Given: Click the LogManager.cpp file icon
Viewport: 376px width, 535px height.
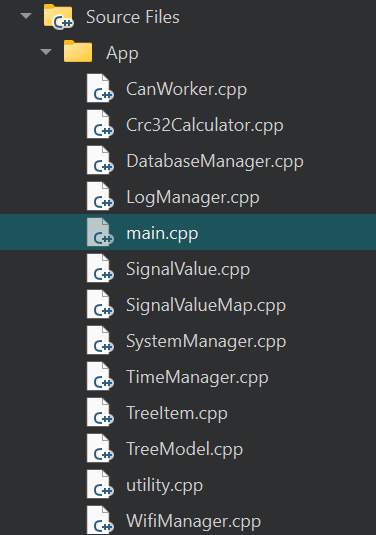Looking at the screenshot, I should (100, 196).
